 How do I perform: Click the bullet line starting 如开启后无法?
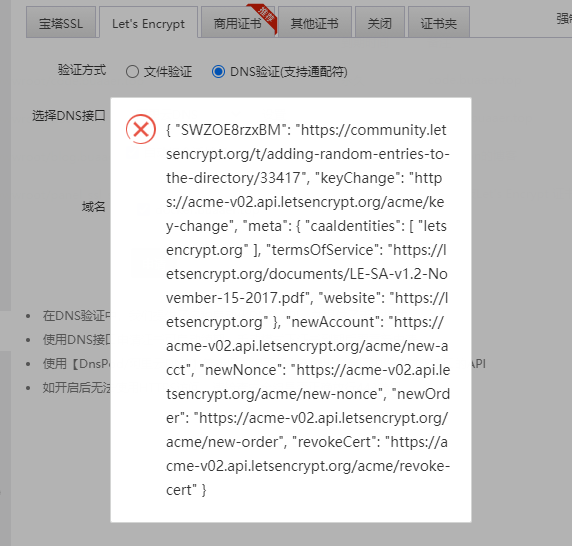[77, 387]
